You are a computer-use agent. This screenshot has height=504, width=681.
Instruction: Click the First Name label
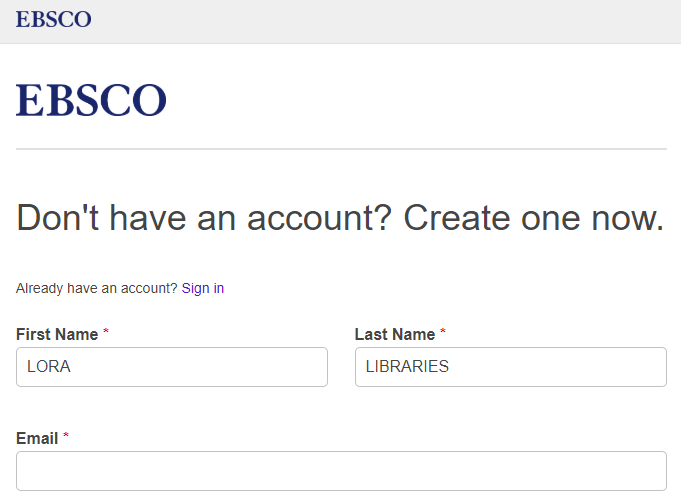click(x=57, y=334)
